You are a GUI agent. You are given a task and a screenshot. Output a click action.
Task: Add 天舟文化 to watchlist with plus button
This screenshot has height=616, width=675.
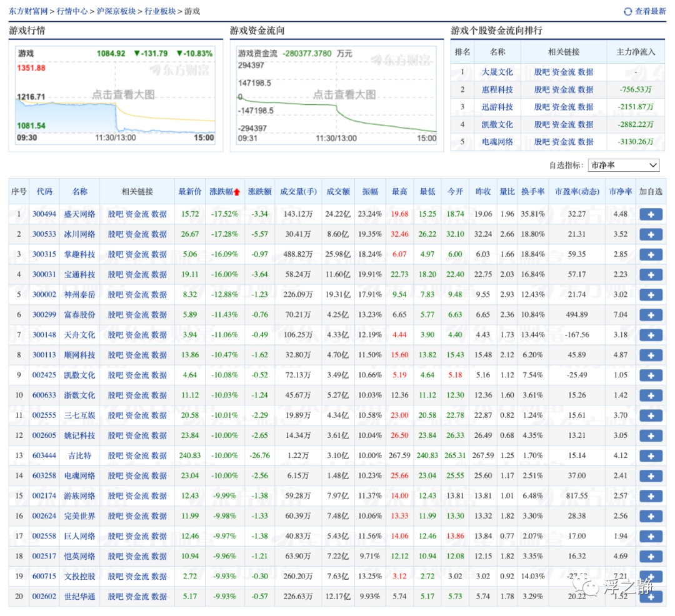pyautogui.click(x=651, y=335)
